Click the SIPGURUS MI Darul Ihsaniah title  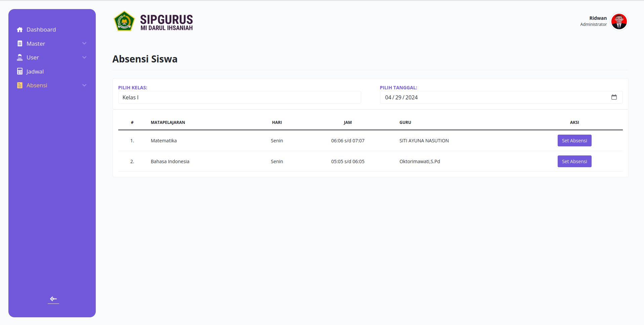coord(167,22)
